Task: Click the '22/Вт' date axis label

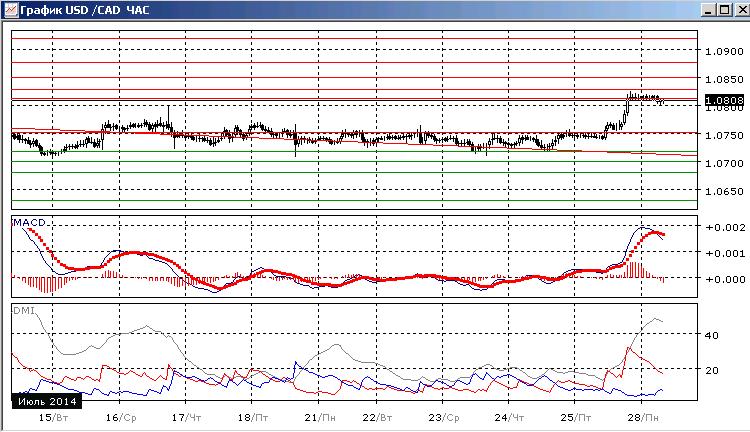Action: 377,418
